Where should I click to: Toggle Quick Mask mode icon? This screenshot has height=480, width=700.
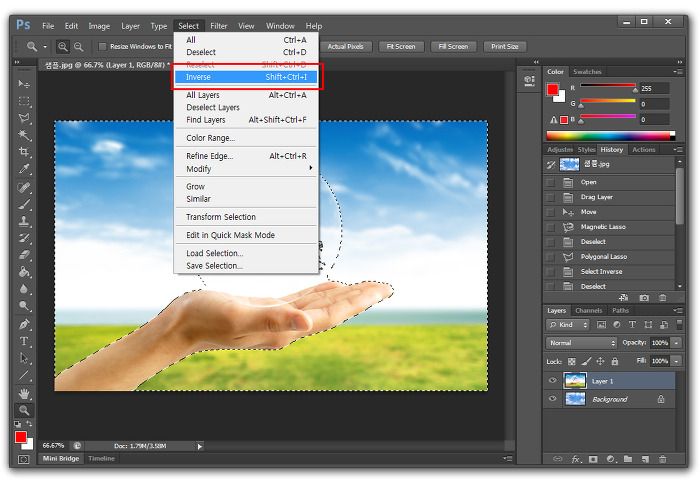[x=24, y=459]
